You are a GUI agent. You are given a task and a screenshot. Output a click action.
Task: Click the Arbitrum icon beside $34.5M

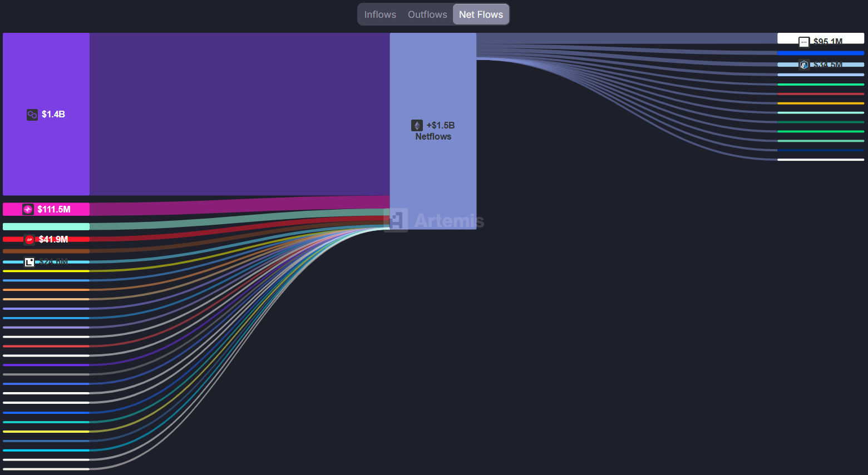click(803, 65)
